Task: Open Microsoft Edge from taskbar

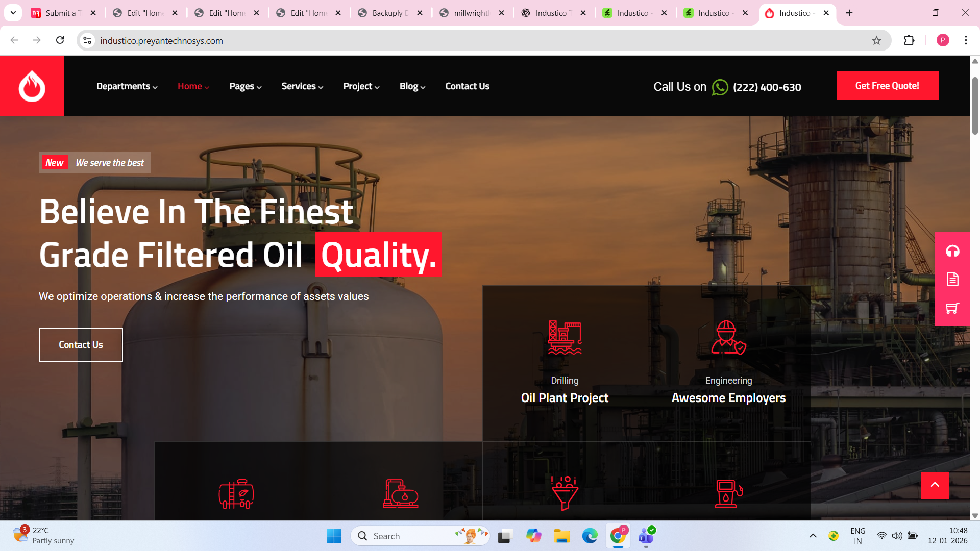Action: click(x=590, y=536)
